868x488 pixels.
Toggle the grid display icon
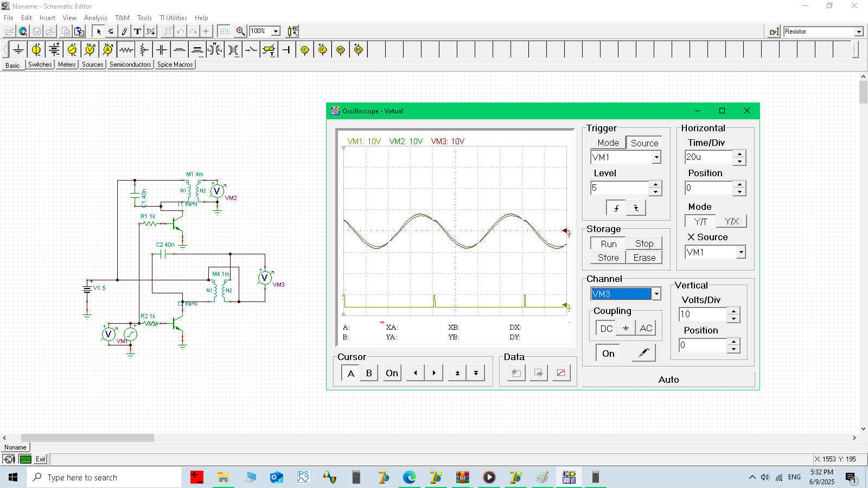(224, 31)
